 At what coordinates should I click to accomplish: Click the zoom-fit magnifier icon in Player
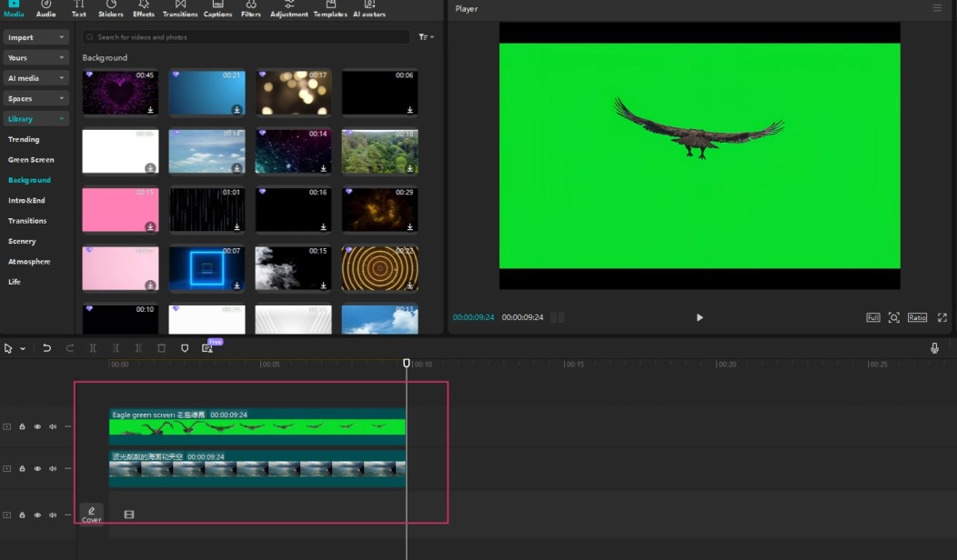(x=893, y=317)
